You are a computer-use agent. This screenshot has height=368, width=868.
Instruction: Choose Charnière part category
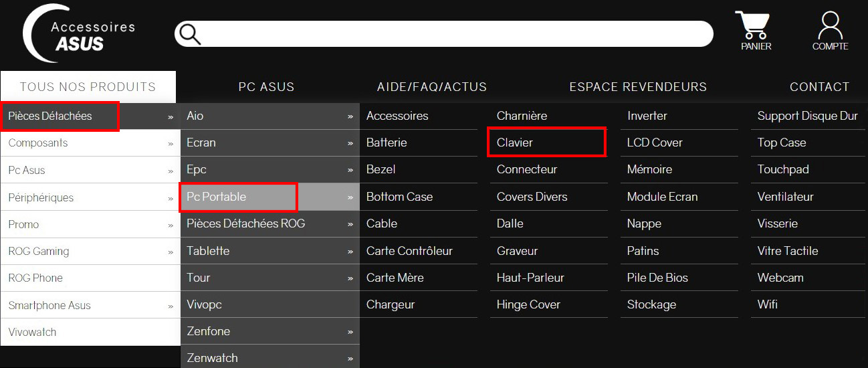click(x=522, y=116)
